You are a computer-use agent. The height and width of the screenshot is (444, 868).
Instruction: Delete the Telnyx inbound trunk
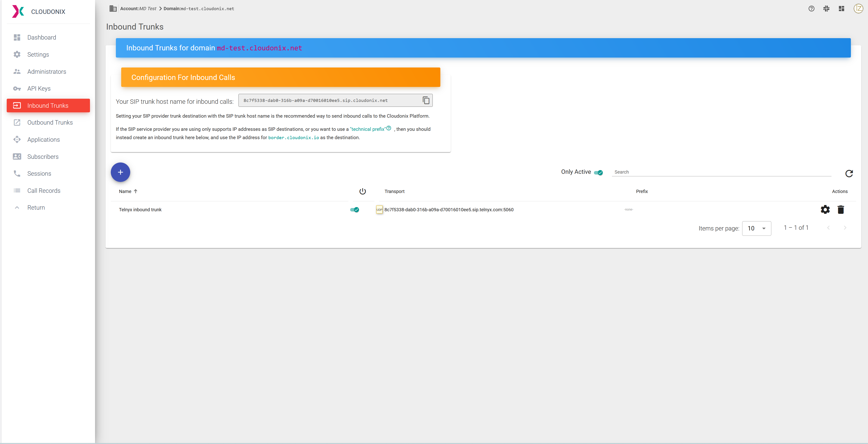(840, 209)
